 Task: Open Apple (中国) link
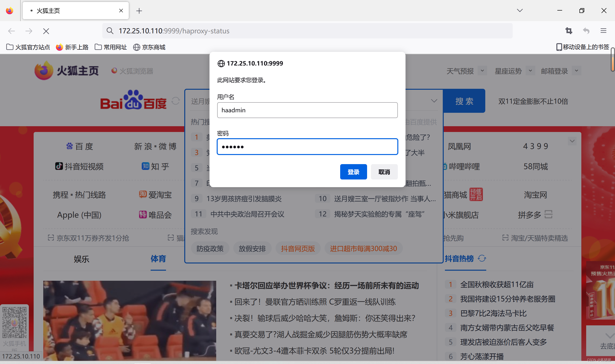79,215
